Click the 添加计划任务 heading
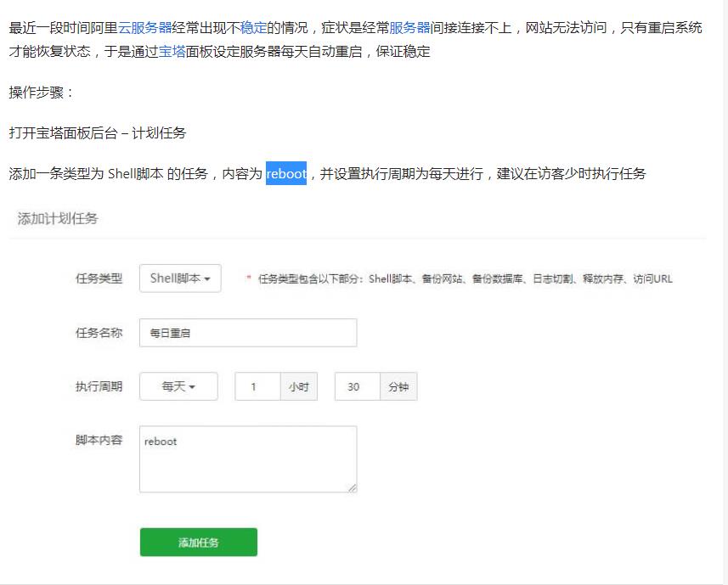The width and height of the screenshot is (728, 585). coord(58,218)
